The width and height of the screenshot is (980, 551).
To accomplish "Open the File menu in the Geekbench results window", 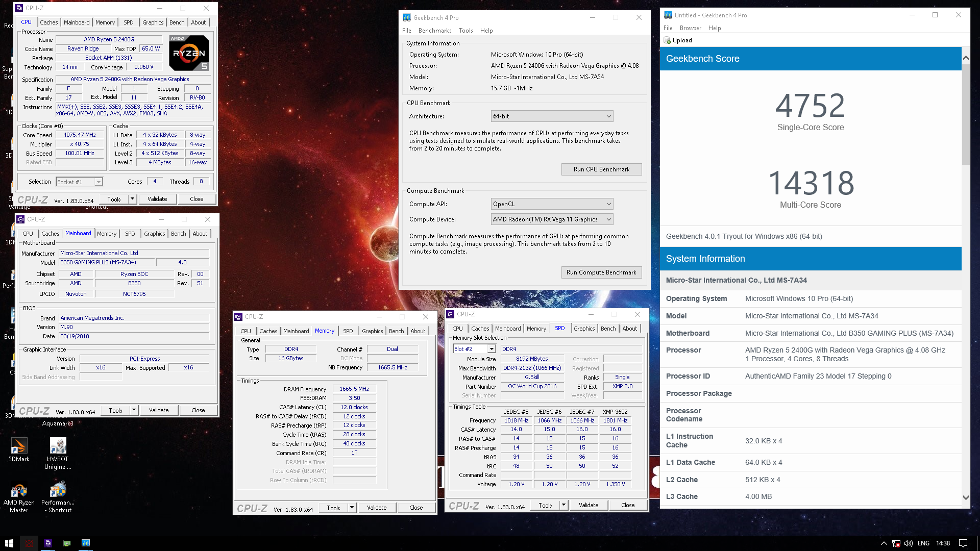I will (x=668, y=28).
